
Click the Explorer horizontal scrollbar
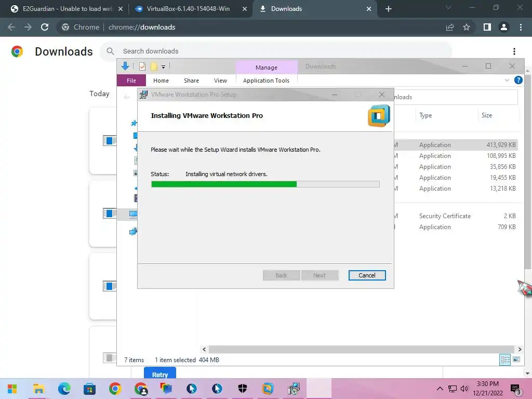tap(362, 349)
